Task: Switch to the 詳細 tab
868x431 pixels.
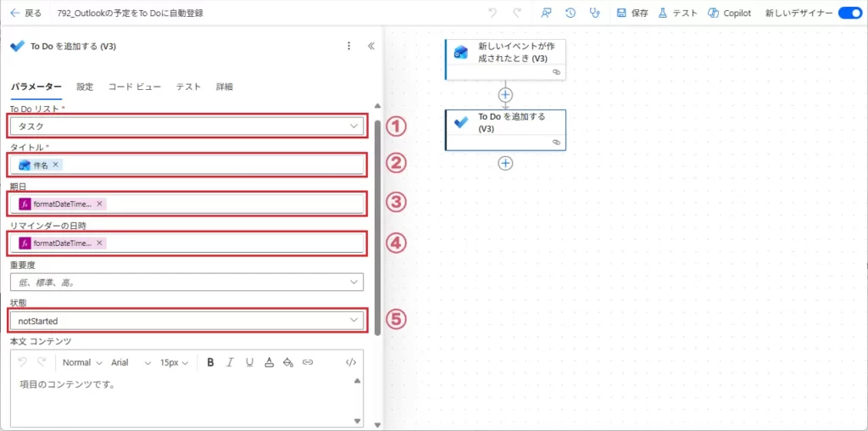Action: (224, 87)
